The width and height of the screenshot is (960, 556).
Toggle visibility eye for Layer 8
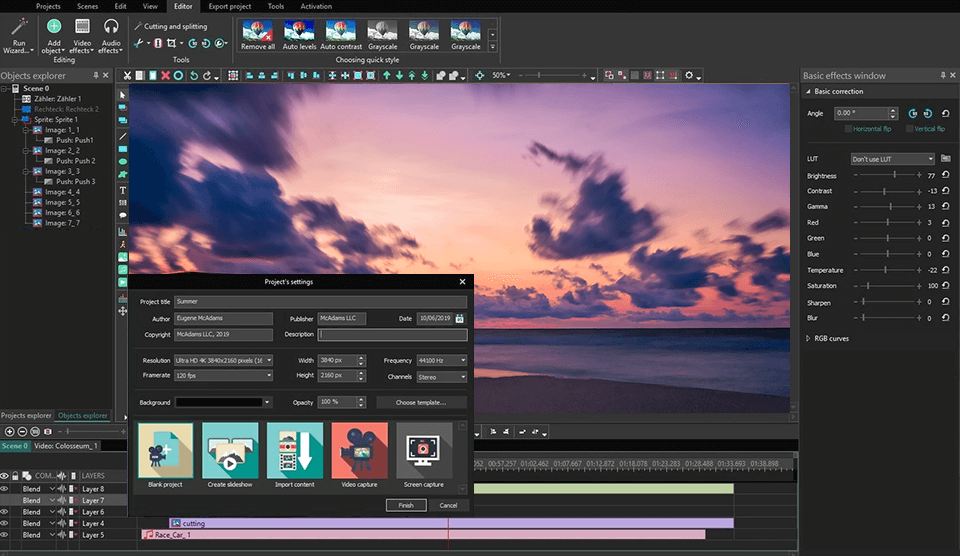point(5,488)
